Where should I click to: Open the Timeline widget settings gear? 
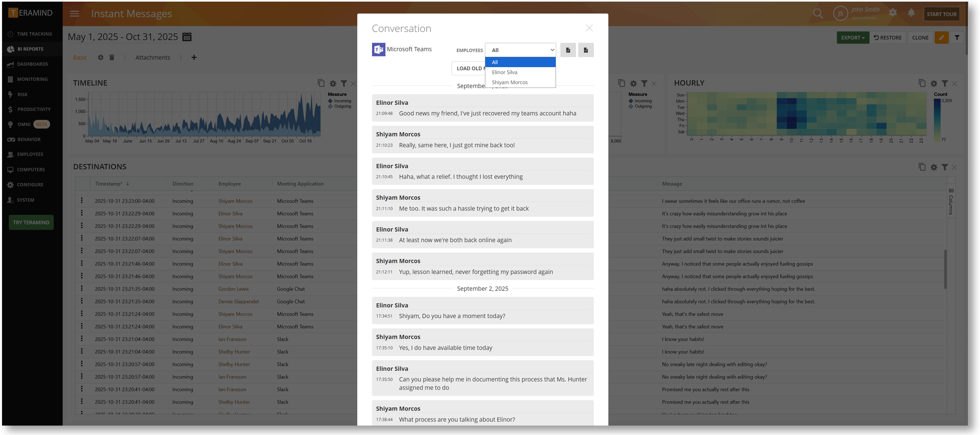(x=333, y=83)
